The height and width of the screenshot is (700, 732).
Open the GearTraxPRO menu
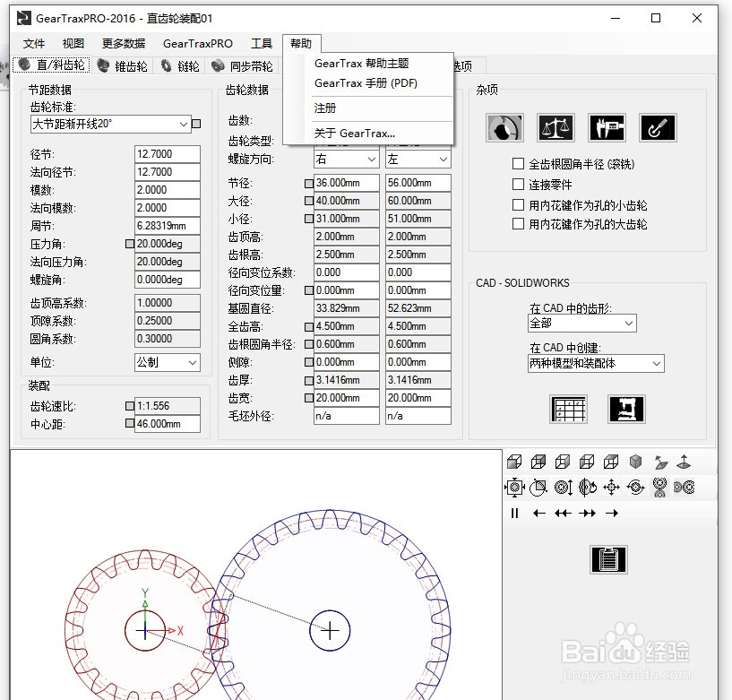coord(198,44)
